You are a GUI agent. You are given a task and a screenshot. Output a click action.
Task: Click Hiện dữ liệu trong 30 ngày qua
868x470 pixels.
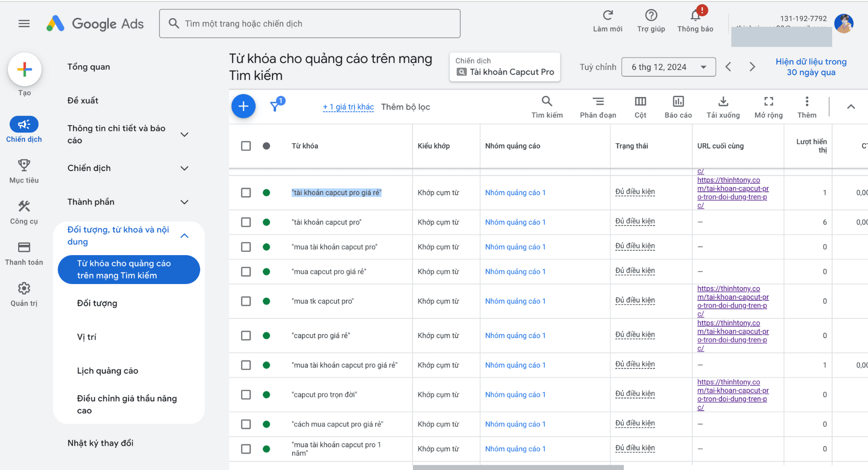tap(811, 67)
